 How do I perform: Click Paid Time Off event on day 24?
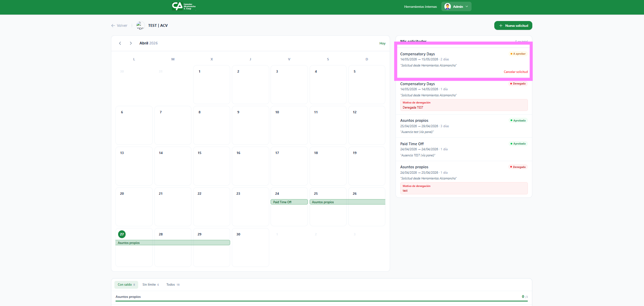pos(289,202)
